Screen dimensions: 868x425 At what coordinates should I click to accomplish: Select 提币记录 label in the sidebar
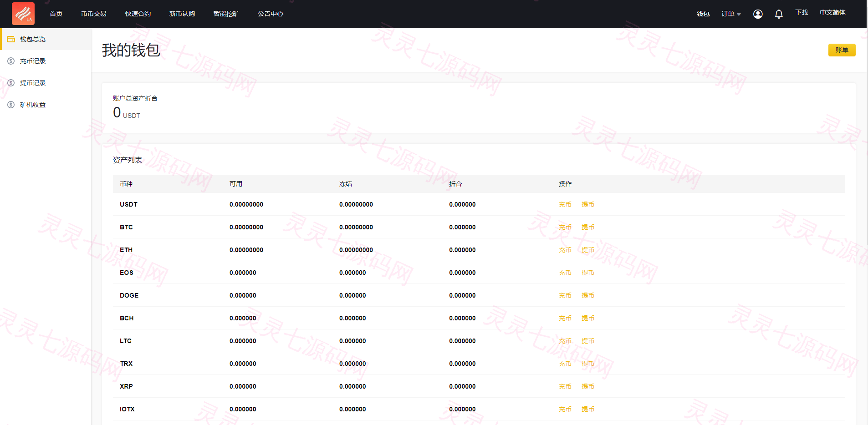pyautogui.click(x=33, y=83)
